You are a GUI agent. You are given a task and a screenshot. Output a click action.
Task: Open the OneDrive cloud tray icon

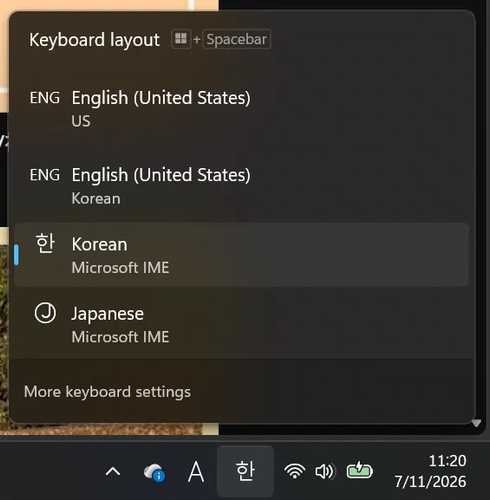(154, 472)
